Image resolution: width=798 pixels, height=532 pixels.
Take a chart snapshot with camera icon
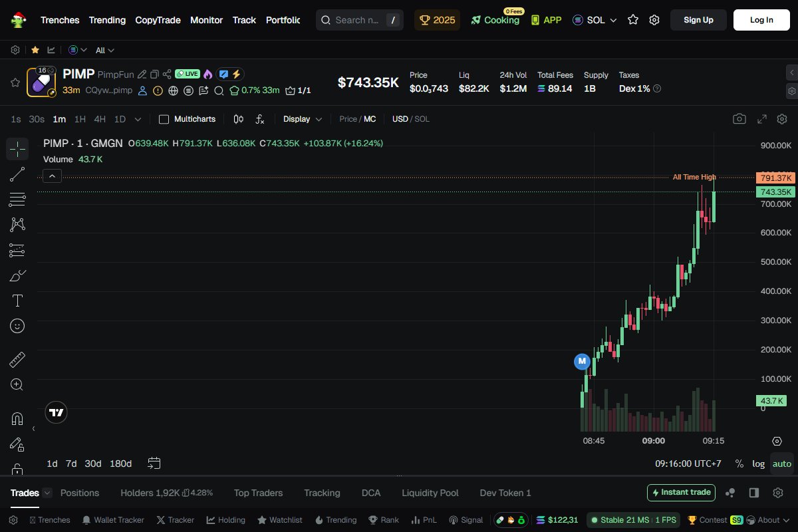click(739, 119)
